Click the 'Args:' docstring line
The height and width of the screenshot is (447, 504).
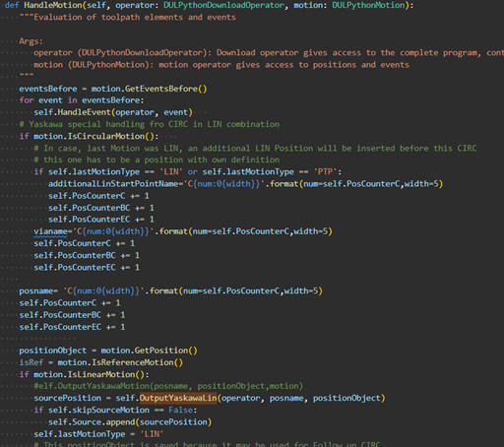tap(31, 41)
